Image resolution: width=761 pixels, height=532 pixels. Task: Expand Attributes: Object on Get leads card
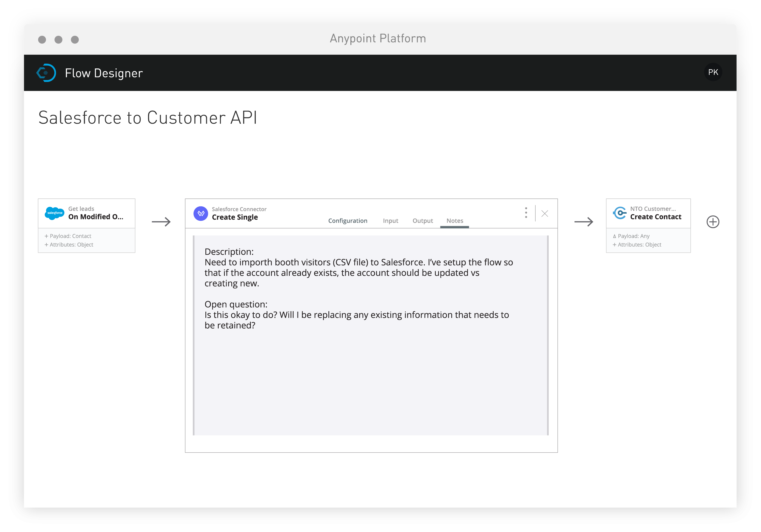[69, 244]
